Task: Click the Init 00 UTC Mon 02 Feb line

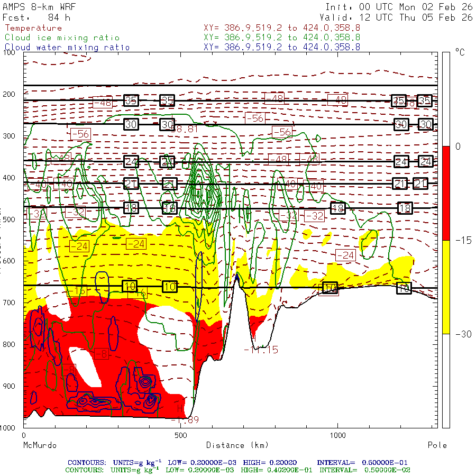Action: point(399,7)
